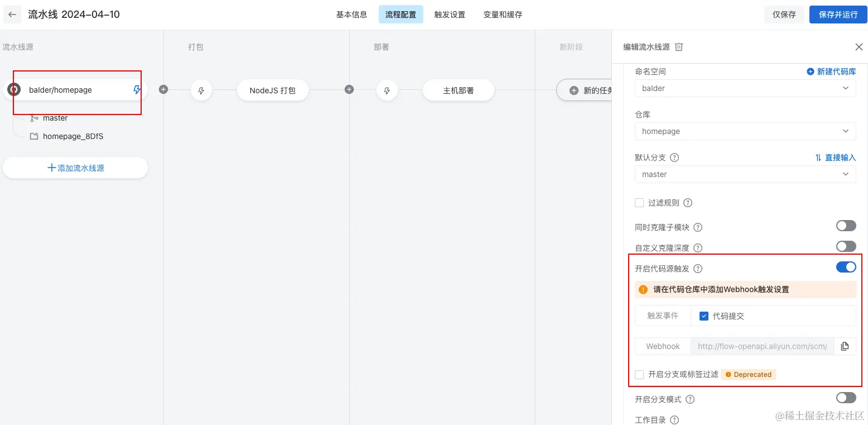The width and height of the screenshot is (868, 425).
Task: Show help for 开启分支模式
Action: coord(690,399)
